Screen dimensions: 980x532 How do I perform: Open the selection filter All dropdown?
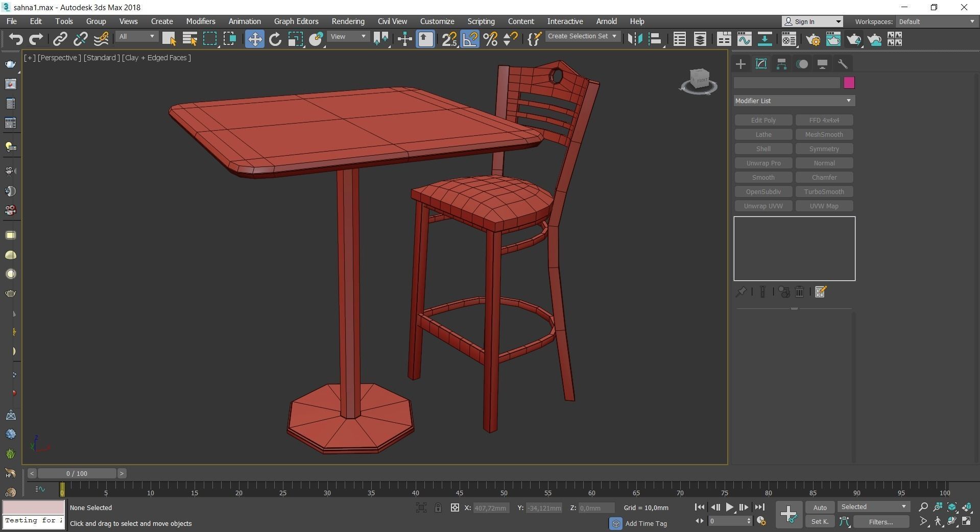click(136, 37)
